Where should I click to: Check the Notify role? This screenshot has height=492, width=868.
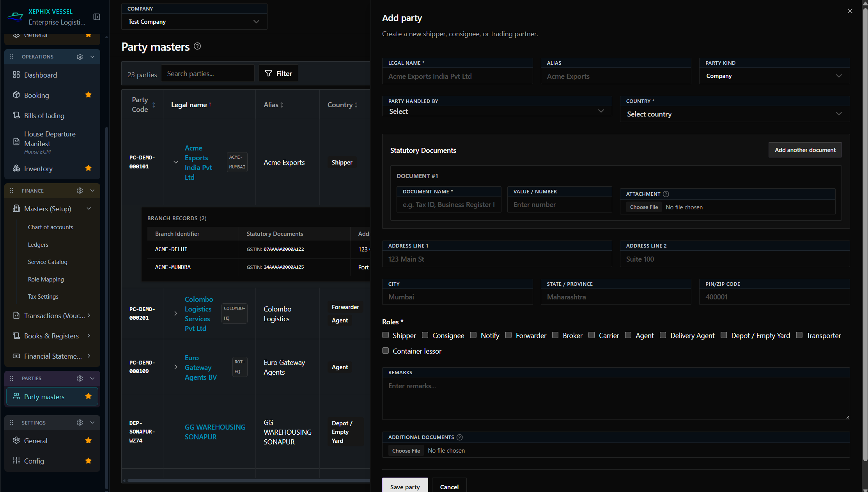coord(473,335)
